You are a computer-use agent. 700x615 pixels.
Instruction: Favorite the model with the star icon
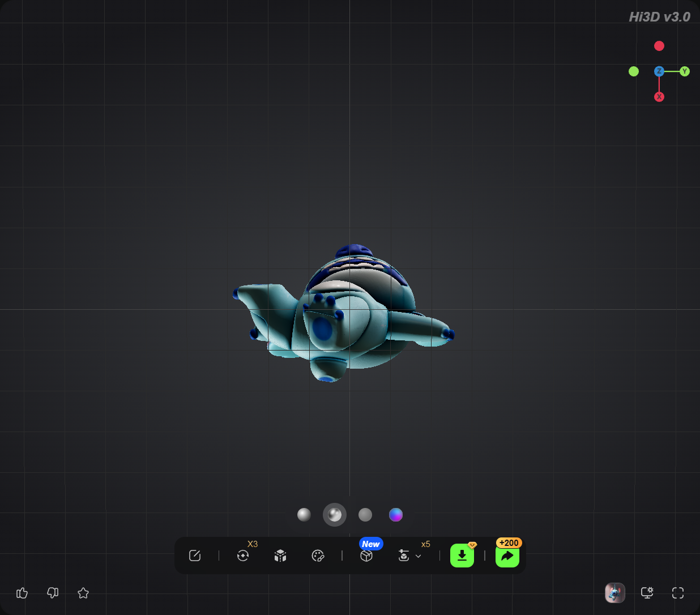(x=83, y=593)
